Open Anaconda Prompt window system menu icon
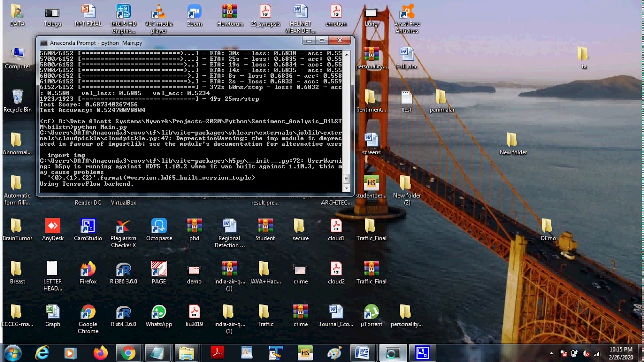 click(x=44, y=43)
